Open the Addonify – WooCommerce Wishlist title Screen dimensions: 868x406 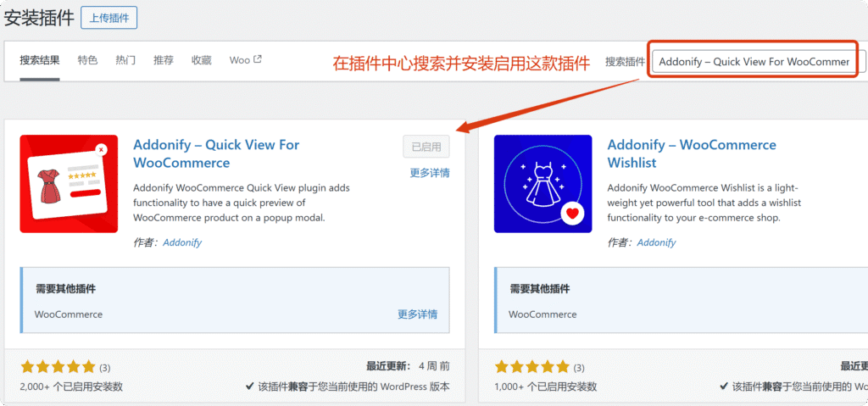pos(692,154)
